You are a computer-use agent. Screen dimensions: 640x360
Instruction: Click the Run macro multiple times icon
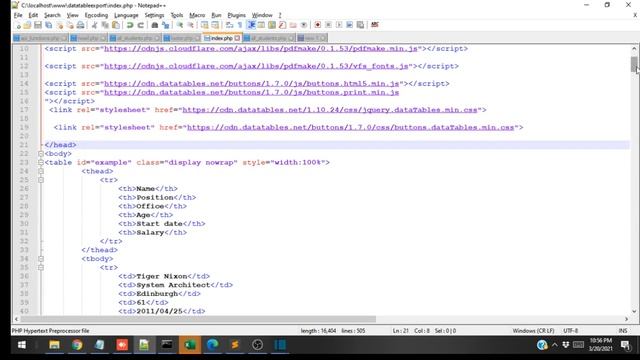tap(349, 25)
